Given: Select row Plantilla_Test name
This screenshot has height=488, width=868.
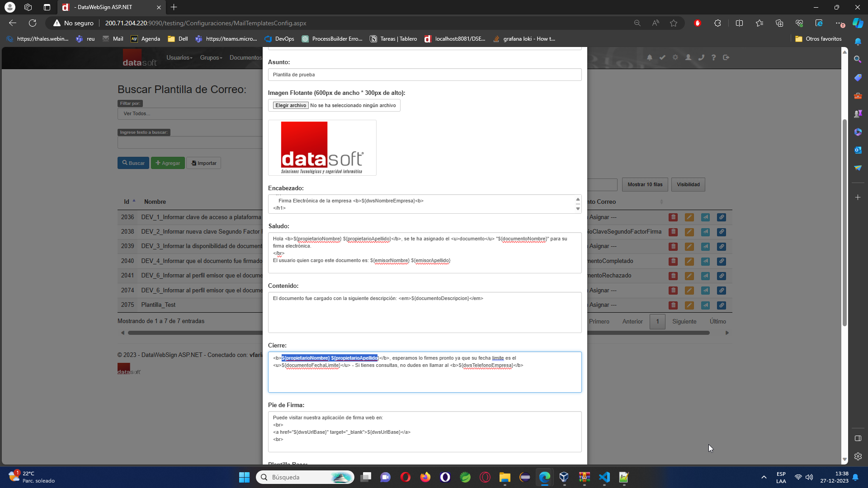Looking at the screenshot, I should point(158,305).
